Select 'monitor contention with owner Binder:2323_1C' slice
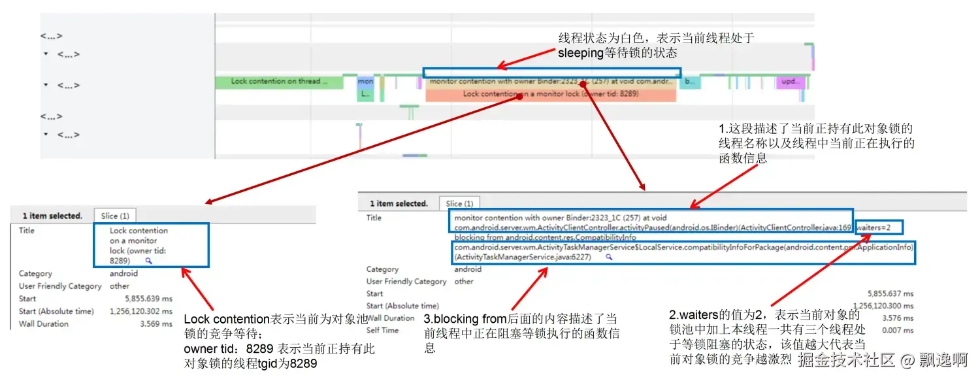The height and width of the screenshot is (381, 980). (x=551, y=82)
